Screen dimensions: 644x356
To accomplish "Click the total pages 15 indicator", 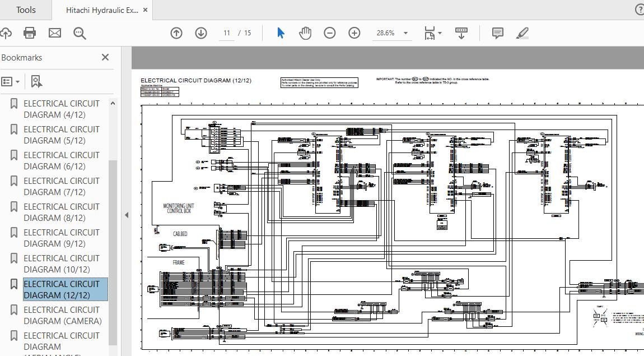I will (x=248, y=33).
